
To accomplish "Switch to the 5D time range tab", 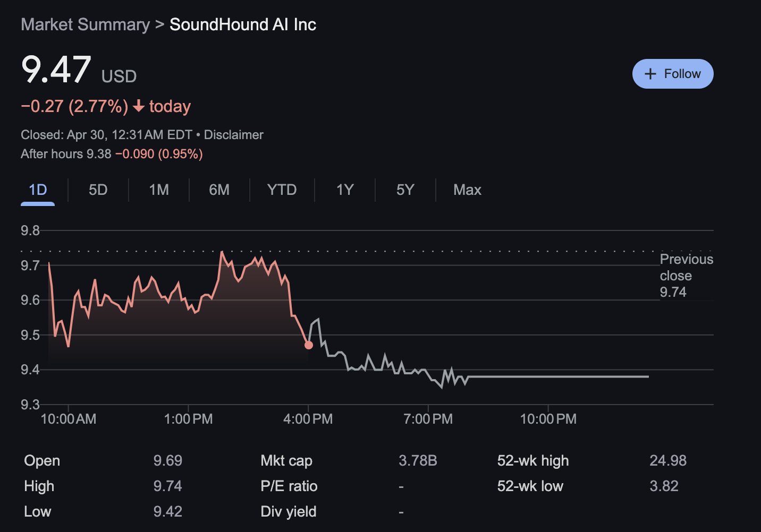I will [98, 190].
